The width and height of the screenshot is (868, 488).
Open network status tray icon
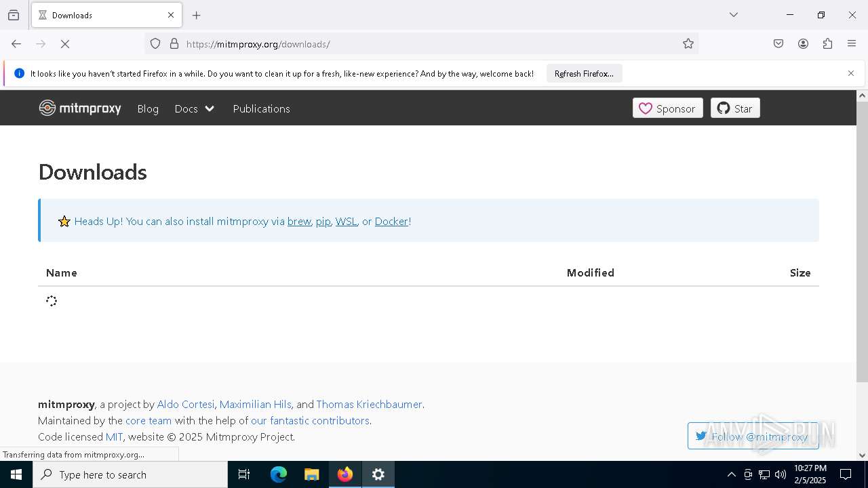click(764, 474)
